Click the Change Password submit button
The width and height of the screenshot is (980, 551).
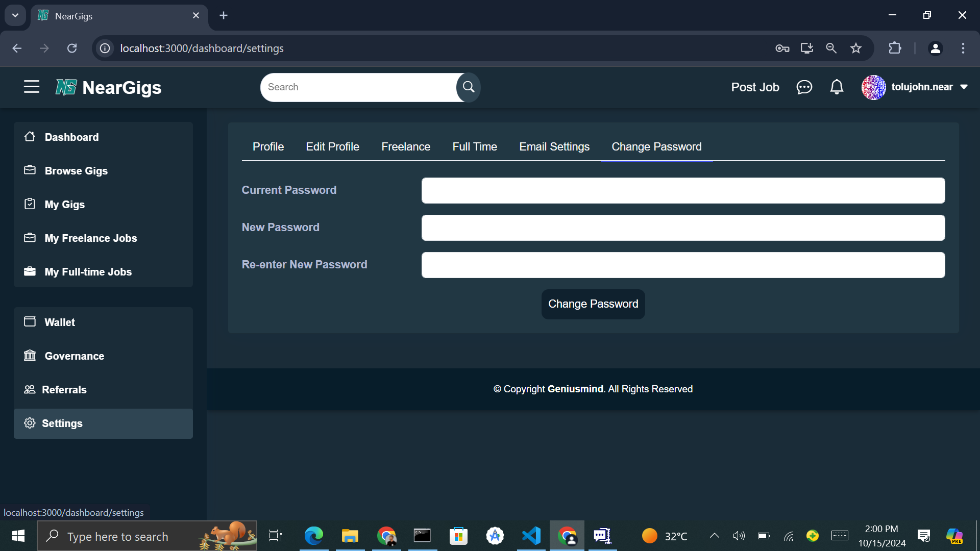(593, 304)
